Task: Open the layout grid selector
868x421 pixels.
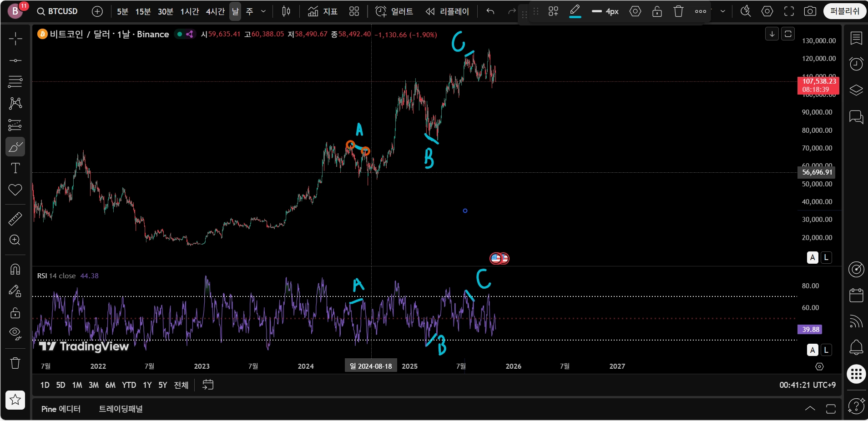Action: (x=354, y=11)
